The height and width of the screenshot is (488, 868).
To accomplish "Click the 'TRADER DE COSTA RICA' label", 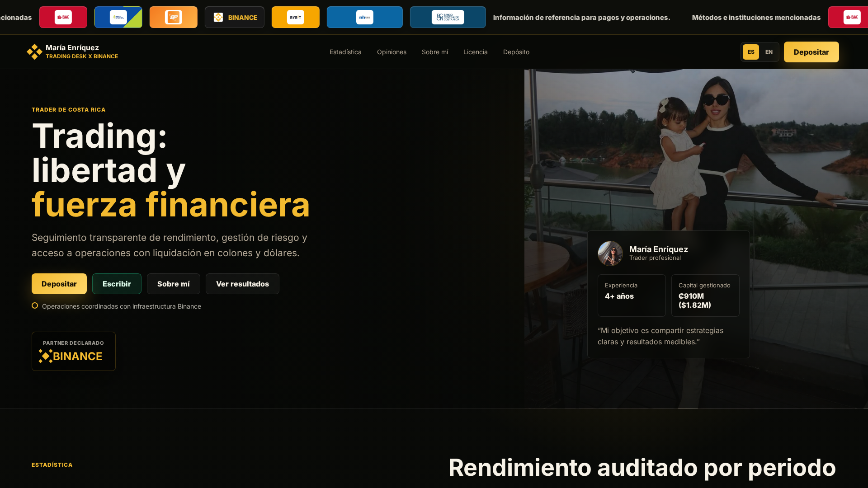I will 69,110.
